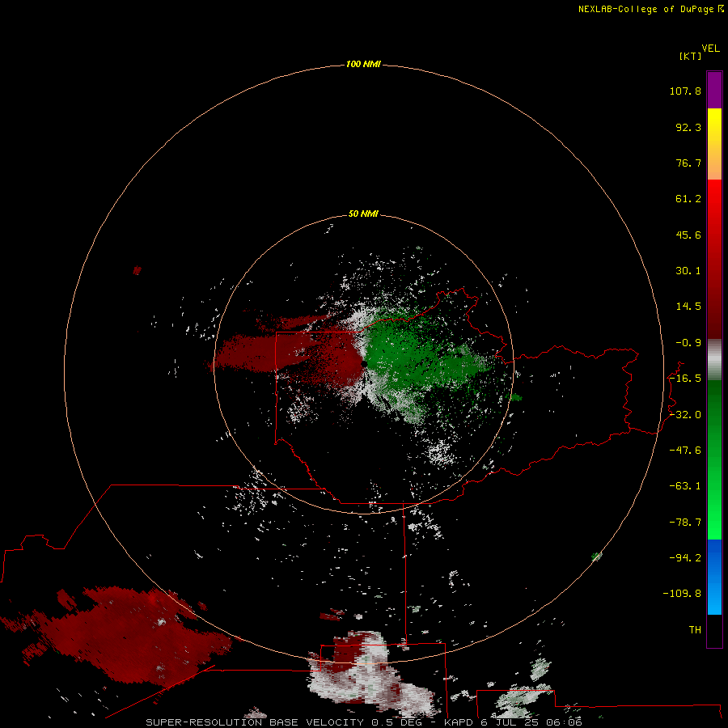Click the 61.2 velocity scale value
The image size is (728, 728).
pyautogui.click(x=688, y=199)
